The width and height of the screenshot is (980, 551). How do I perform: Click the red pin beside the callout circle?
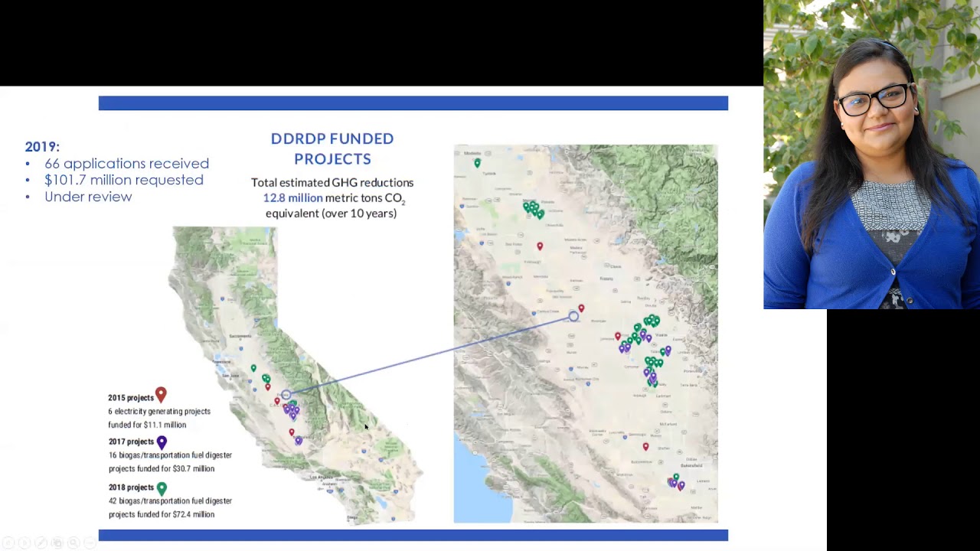[581, 308]
